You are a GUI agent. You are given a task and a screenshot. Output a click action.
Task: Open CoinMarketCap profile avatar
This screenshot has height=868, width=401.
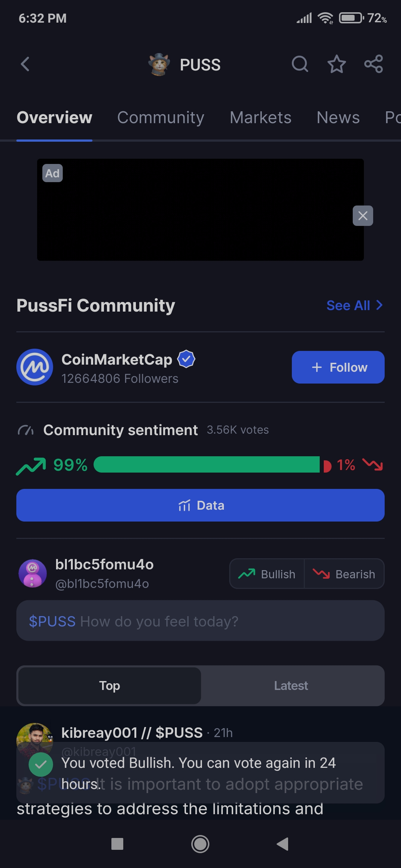(35, 367)
